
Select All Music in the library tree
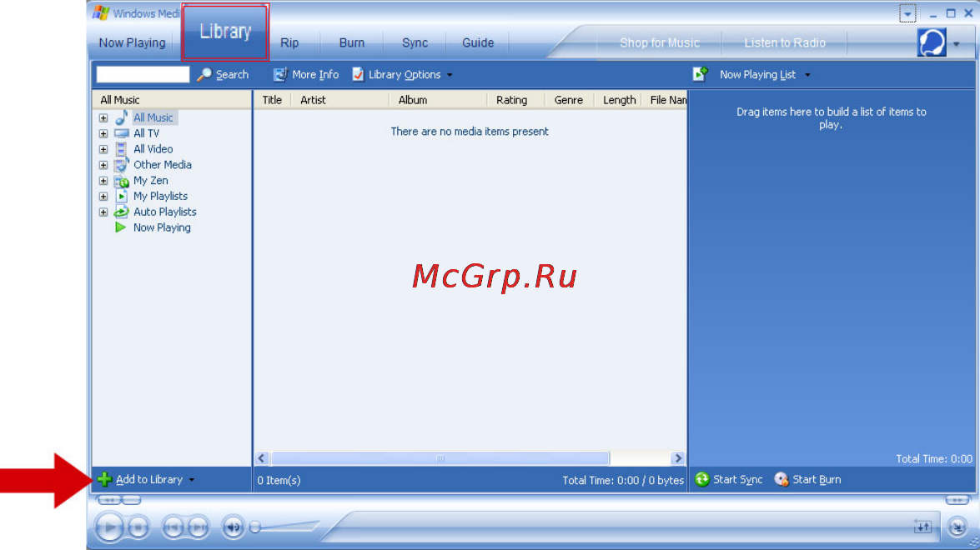pos(153,117)
